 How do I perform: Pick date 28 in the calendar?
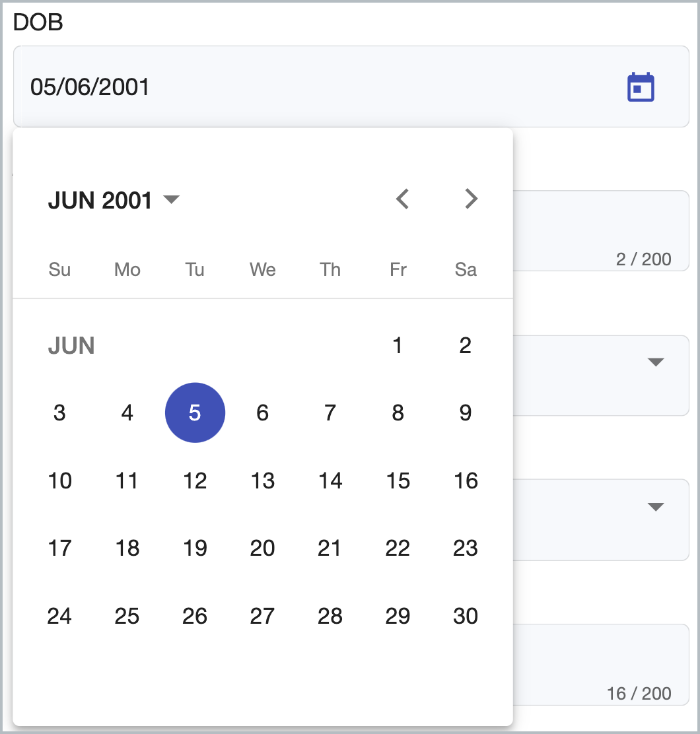tap(330, 616)
